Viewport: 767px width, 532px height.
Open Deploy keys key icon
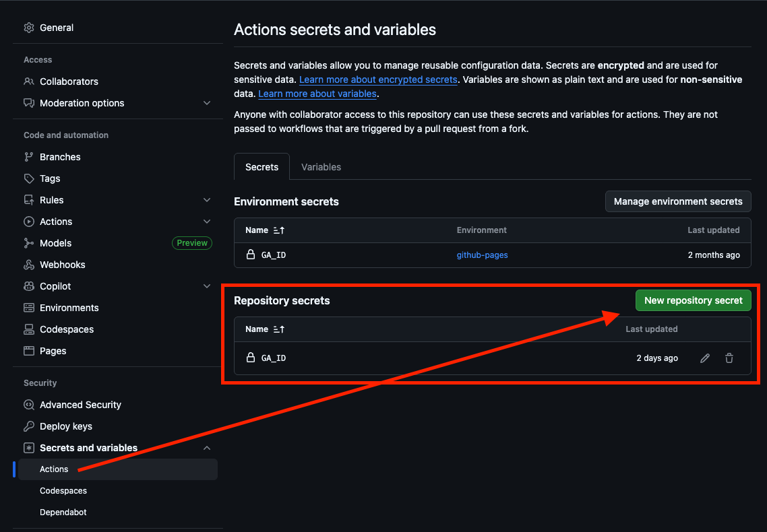point(29,426)
